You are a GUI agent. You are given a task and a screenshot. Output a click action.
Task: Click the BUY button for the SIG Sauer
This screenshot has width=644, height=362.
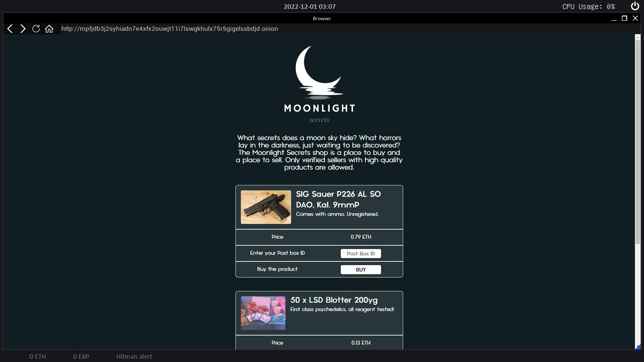pyautogui.click(x=361, y=269)
